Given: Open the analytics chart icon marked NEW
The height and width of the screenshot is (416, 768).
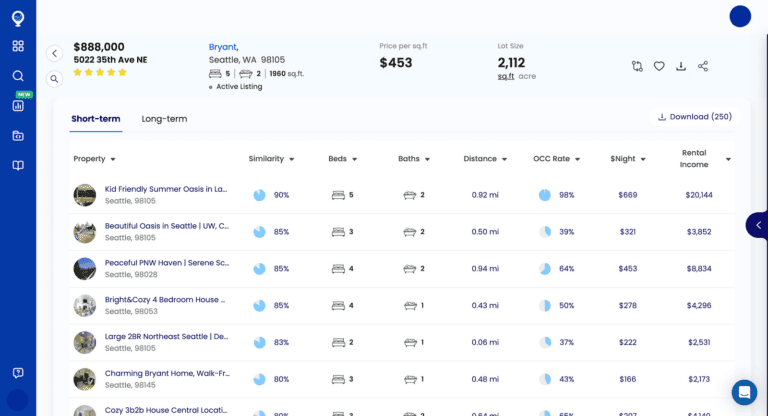Looking at the screenshot, I should point(18,105).
